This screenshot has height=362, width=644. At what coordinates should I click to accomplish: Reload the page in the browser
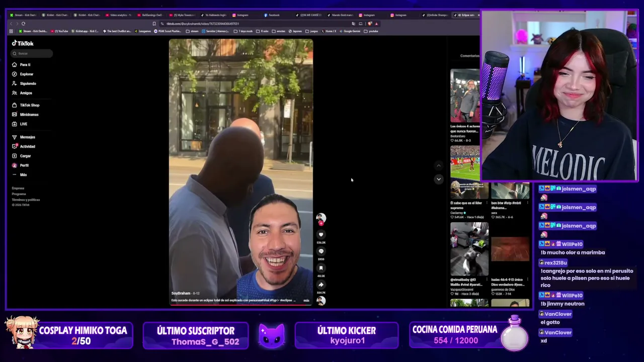[x=23, y=24]
